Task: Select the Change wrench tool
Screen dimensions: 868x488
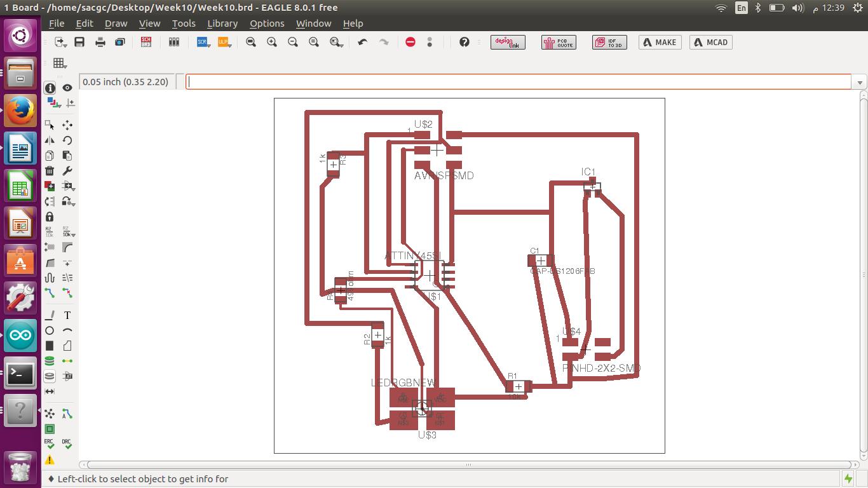Action: [x=67, y=171]
